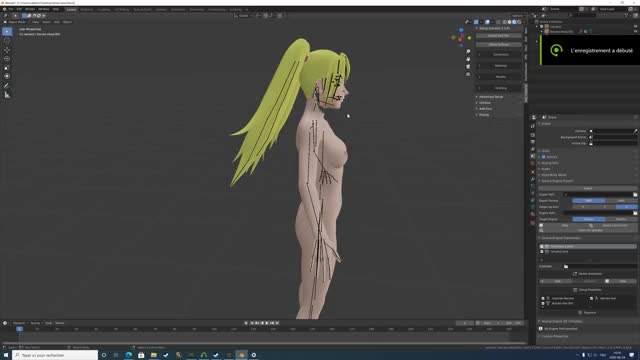Click the Camera field eyedropper icon
The image size is (640, 360).
(x=636, y=131)
